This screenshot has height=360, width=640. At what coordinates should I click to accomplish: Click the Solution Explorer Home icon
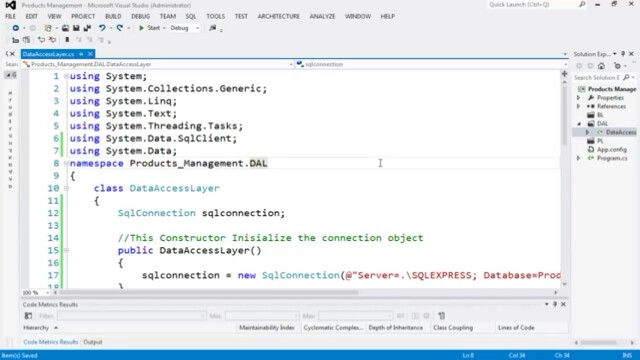pyautogui.click(x=601, y=66)
